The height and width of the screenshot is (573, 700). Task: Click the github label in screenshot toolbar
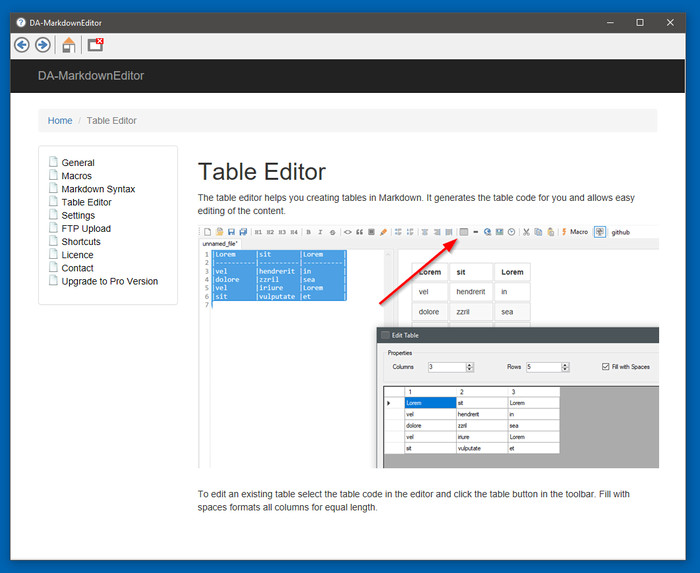click(621, 232)
